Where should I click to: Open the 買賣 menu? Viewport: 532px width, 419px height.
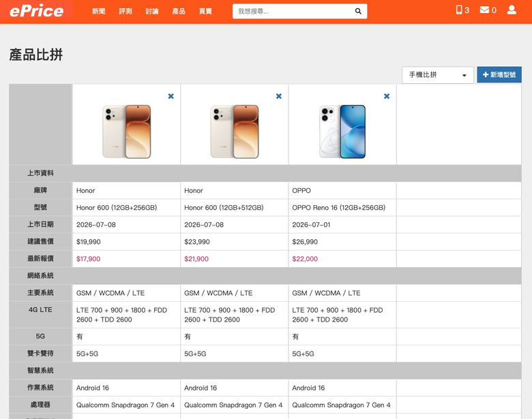pos(205,11)
